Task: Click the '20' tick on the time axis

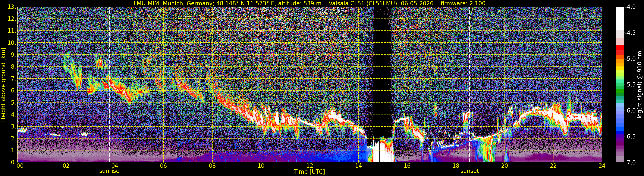Action: point(505,166)
